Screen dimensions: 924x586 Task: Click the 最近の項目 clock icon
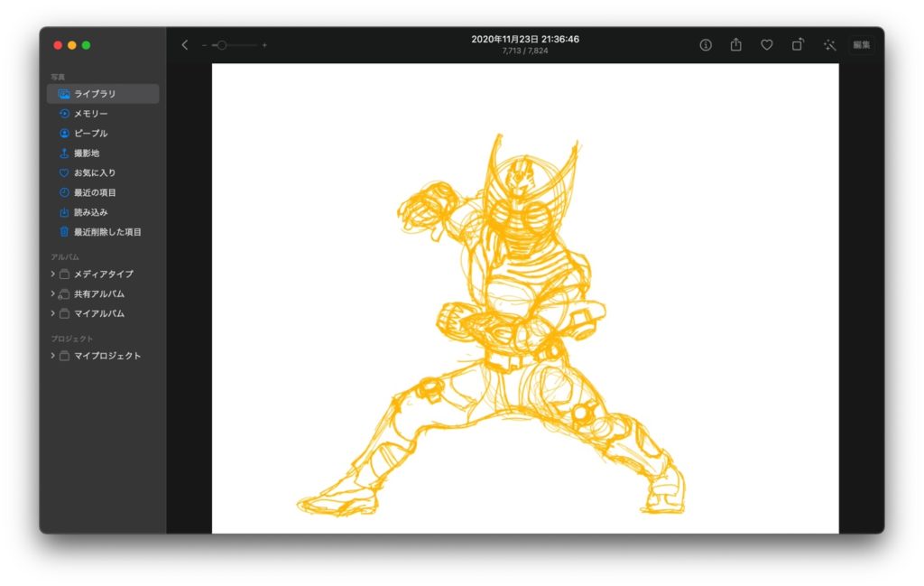(64, 193)
